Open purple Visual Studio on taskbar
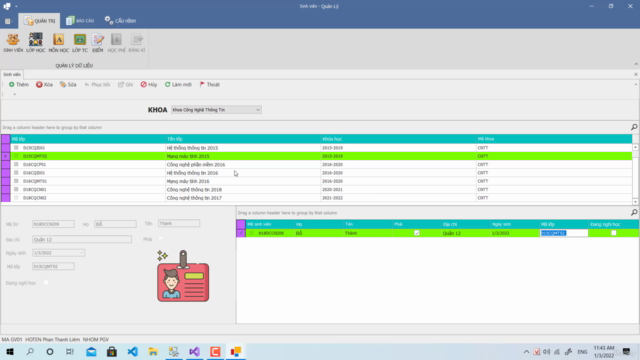This screenshot has width=640, height=360. tap(194, 351)
